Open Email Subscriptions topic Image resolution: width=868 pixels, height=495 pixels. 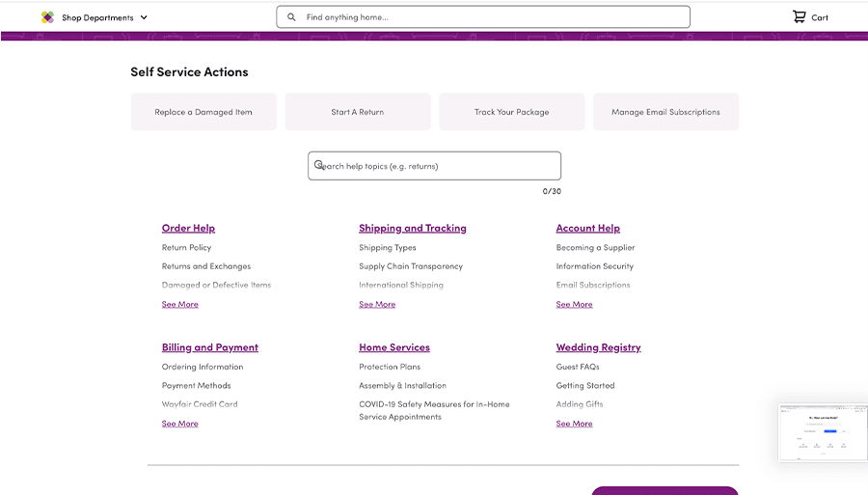tap(593, 286)
